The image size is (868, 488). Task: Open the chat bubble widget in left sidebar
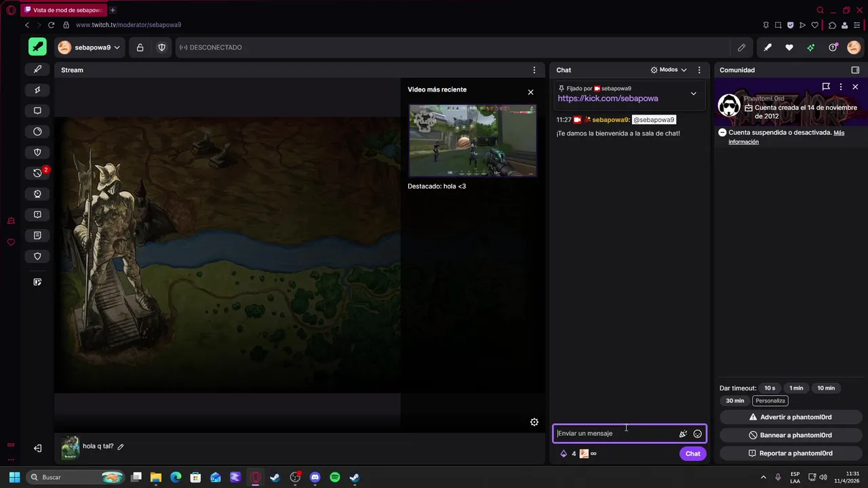tap(37, 110)
